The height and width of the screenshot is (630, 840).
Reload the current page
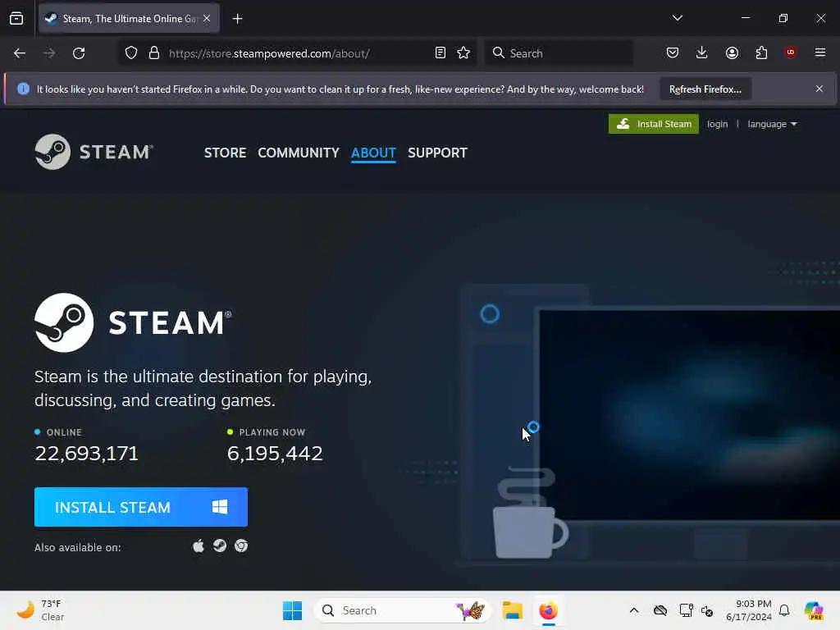pos(79,53)
